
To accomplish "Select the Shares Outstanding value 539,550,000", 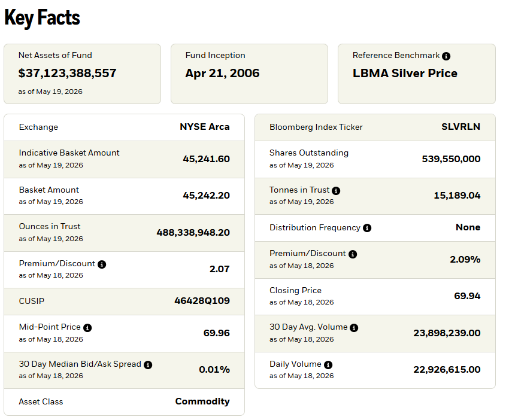I will (451, 159).
